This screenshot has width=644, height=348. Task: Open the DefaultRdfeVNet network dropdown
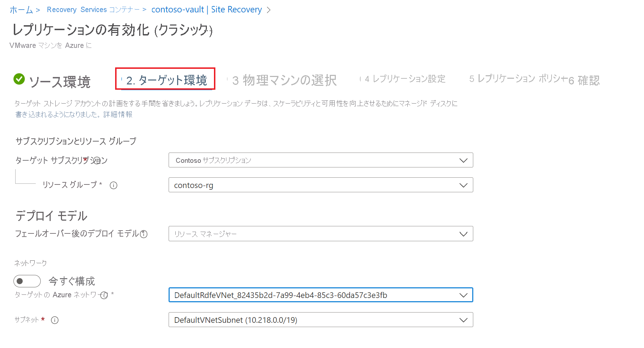(x=321, y=295)
